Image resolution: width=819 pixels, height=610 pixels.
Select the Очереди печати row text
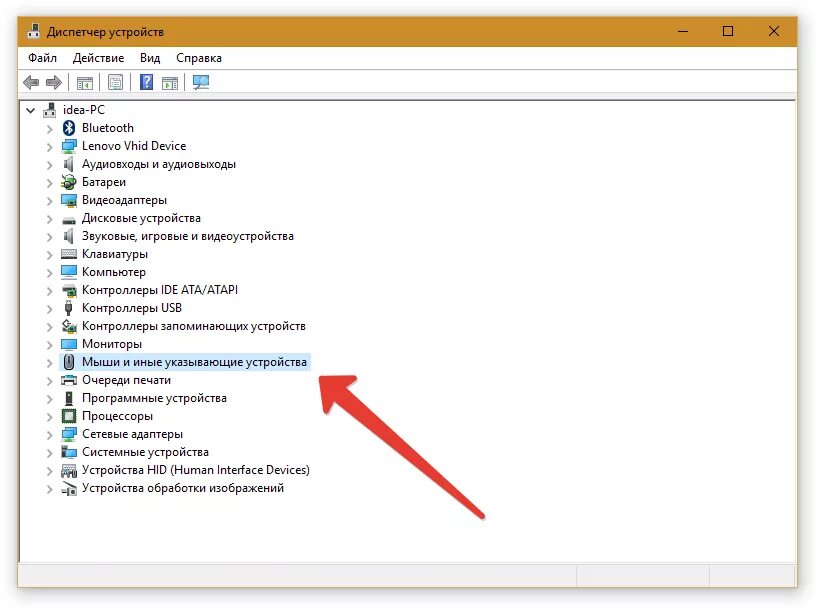(x=126, y=380)
